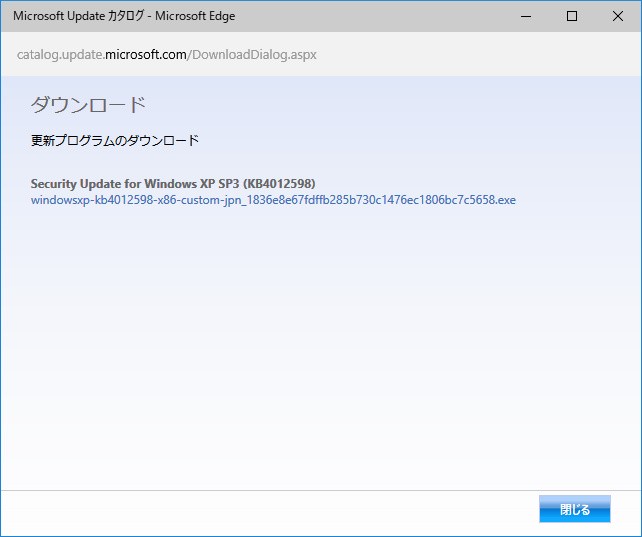Click the 更新プログラムのダウンロード text
Image resolution: width=642 pixels, height=537 pixels.
(x=115, y=141)
